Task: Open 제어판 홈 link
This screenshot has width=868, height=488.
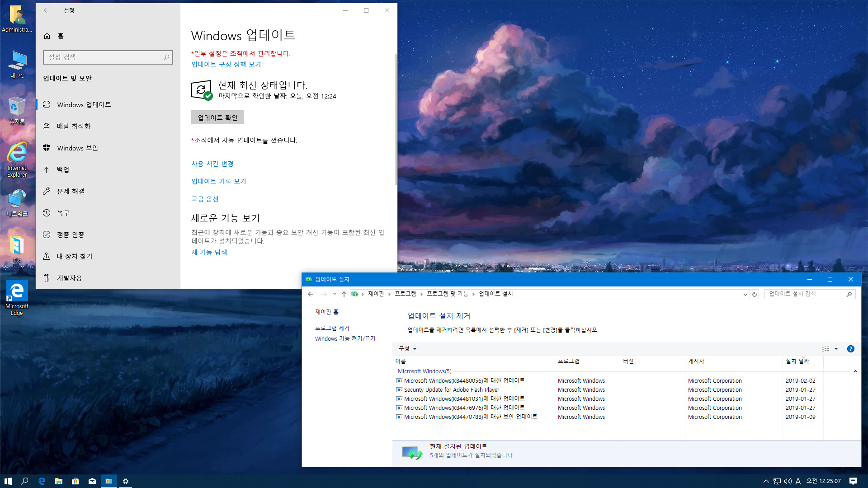Action: (x=327, y=312)
